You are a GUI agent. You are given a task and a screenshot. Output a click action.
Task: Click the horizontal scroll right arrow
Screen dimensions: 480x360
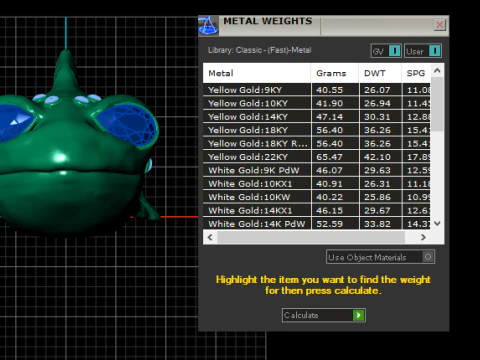[423, 237]
